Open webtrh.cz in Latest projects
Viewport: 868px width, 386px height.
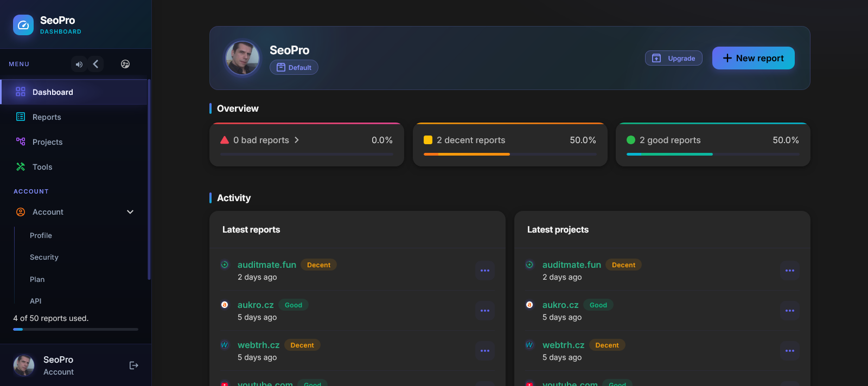564,345
